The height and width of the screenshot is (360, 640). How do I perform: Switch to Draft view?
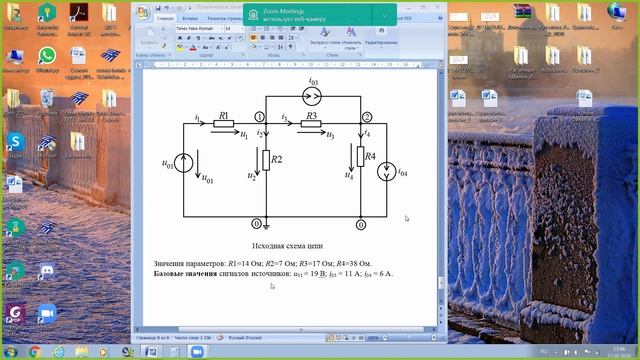(361, 338)
